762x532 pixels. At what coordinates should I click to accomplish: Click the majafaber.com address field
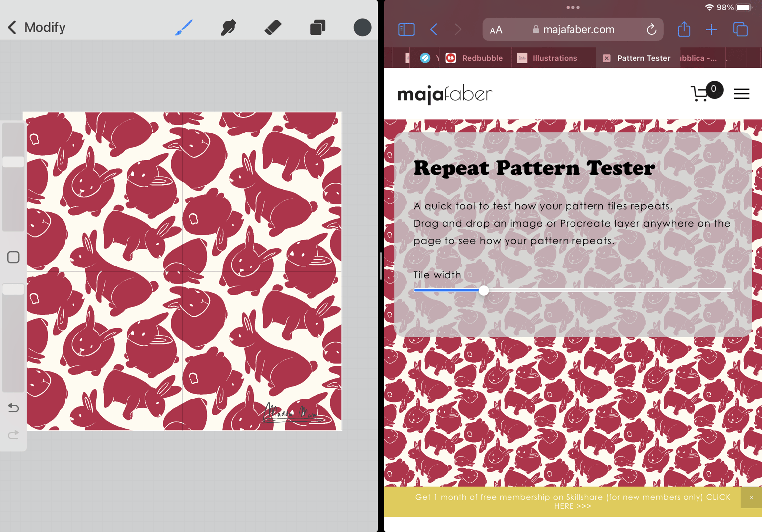pos(573,29)
